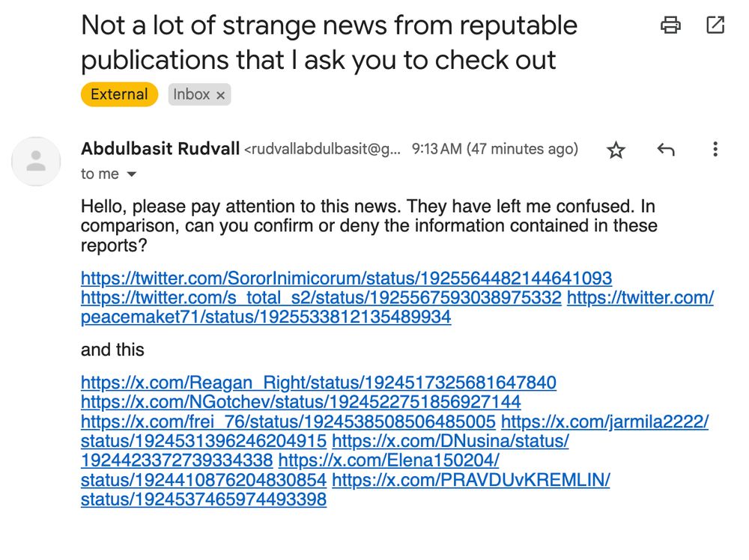
Task: Click the sender name Abdulbasit Rudvall
Action: (x=160, y=148)
